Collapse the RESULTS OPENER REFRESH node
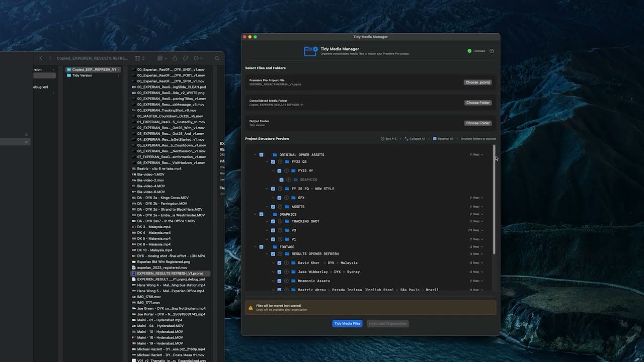644x362 pixels. (x=267, y=254)
